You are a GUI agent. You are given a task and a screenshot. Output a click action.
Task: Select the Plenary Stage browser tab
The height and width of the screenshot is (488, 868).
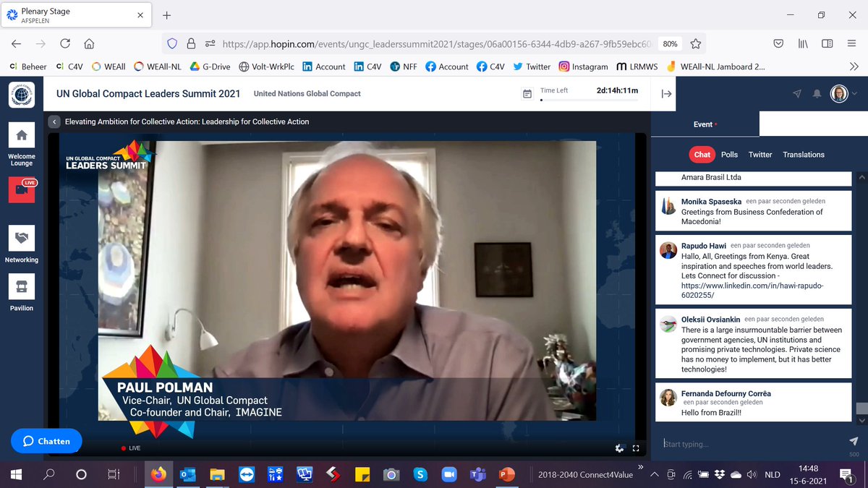click(76, 15)
